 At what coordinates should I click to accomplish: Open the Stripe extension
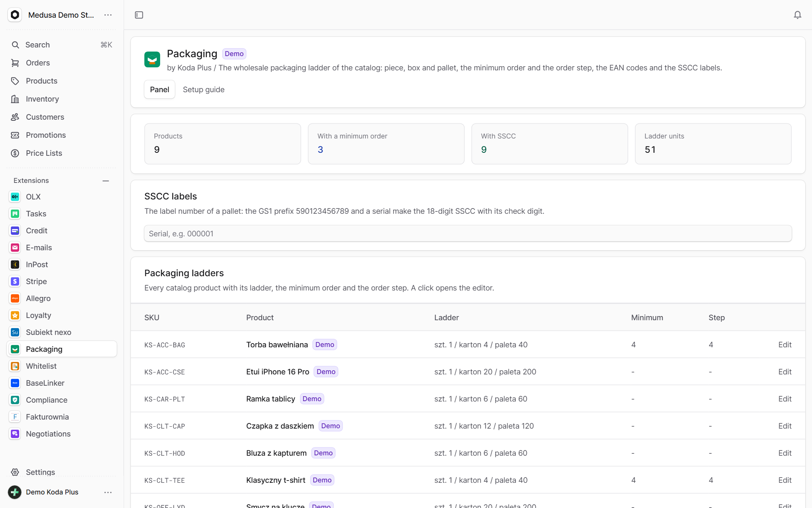(x=62, y=281)
